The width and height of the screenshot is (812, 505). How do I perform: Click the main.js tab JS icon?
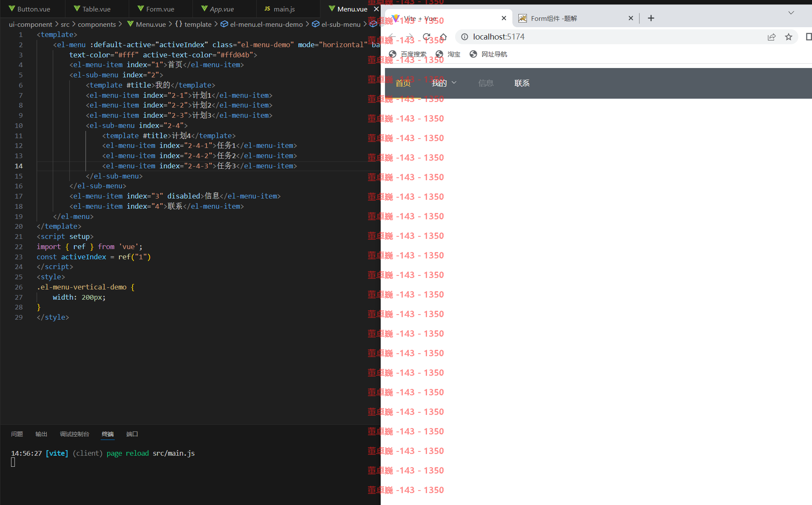point(267,9)
